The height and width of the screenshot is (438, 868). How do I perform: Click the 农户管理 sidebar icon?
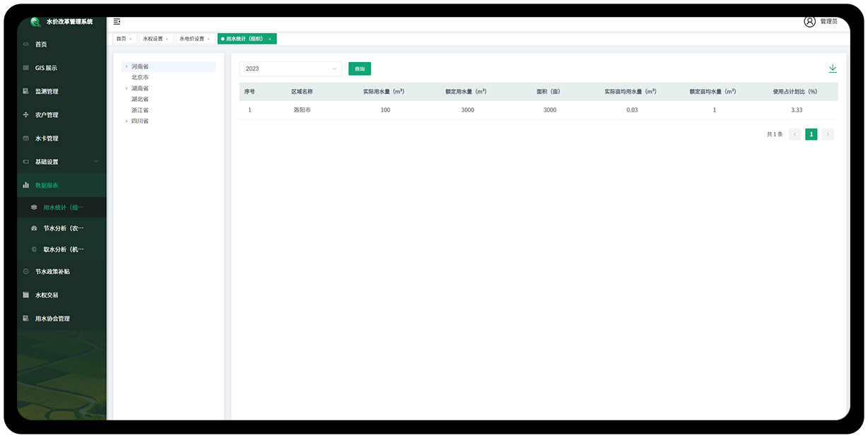coord(26,114)
